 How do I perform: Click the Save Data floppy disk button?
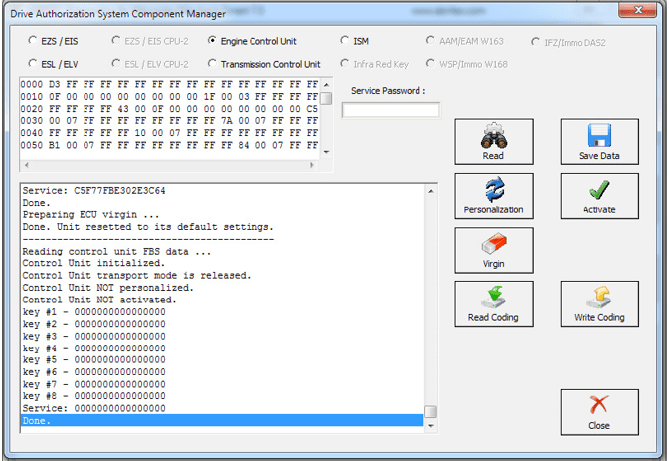(599, 142)
